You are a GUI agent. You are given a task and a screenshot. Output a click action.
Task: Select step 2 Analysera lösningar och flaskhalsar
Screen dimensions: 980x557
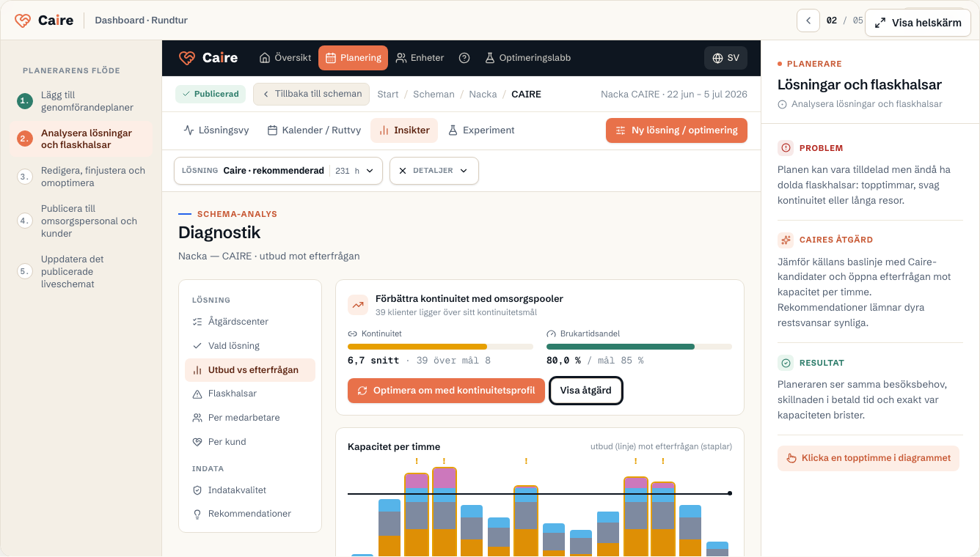(x=81, y=139)
